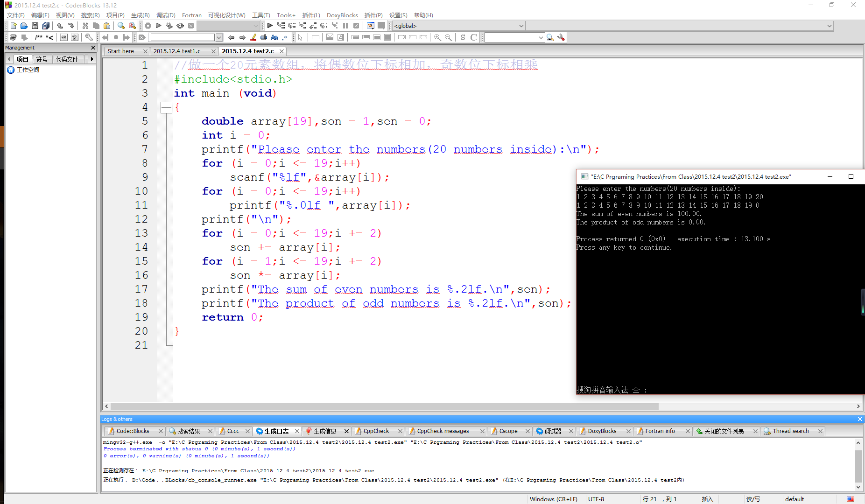Undo last edit with the toolbar arrow
Screen dimensions: 865x504
[x=60, y=26]
